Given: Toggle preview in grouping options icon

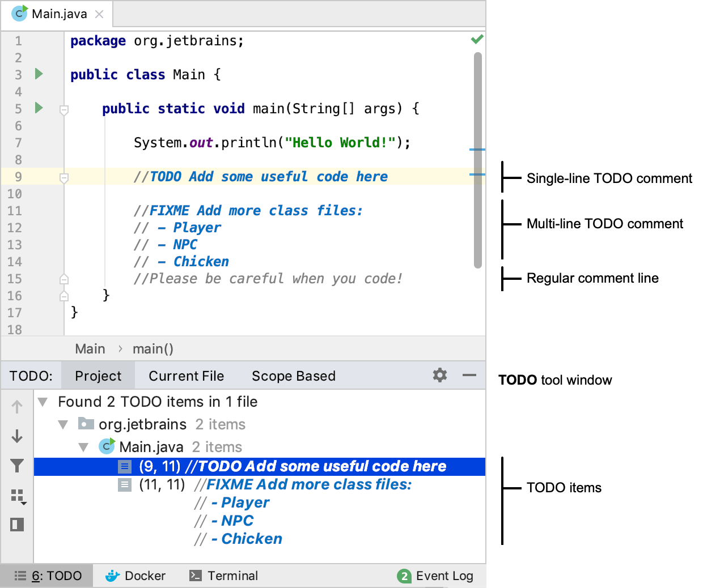Looking at the screenshot, I should coord(17,495).
